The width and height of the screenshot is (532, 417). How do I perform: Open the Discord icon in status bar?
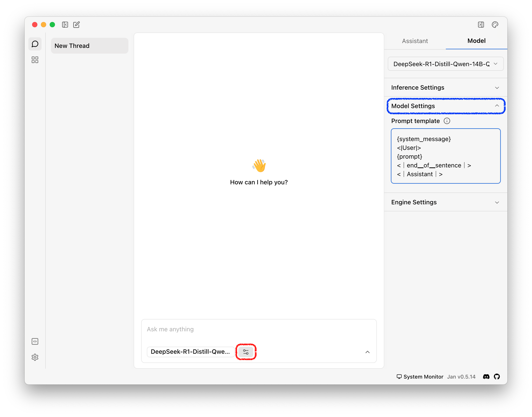click(x=486, y=377)
